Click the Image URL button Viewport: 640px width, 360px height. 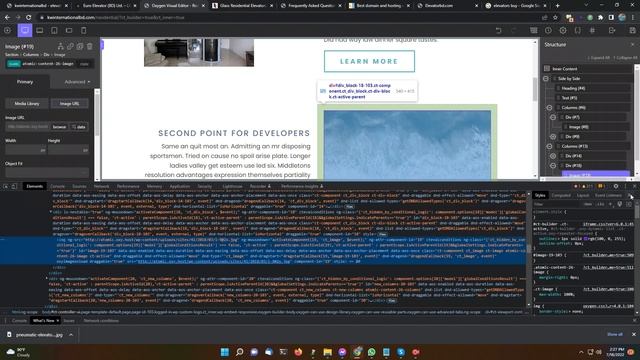pyautogui.click(x=70, y=104)
